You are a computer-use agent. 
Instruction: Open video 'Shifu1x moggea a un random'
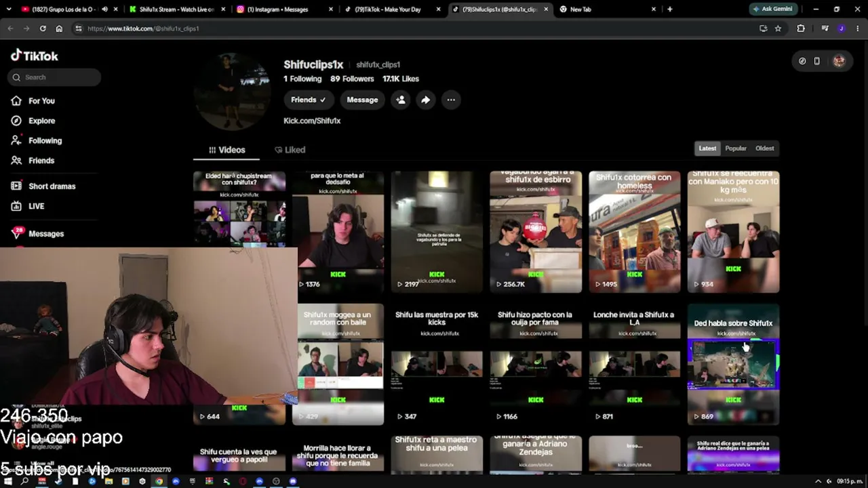tap(338, 364)
